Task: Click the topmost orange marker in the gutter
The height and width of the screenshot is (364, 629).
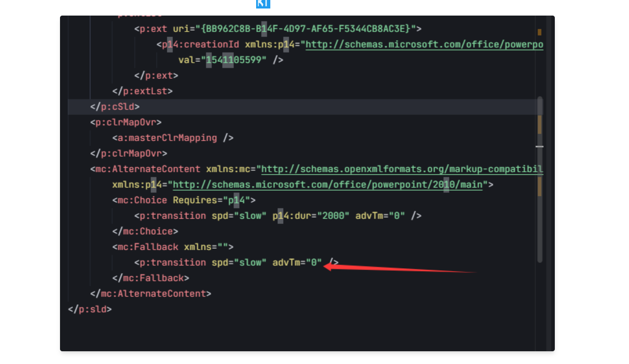Action: [539, 32]
